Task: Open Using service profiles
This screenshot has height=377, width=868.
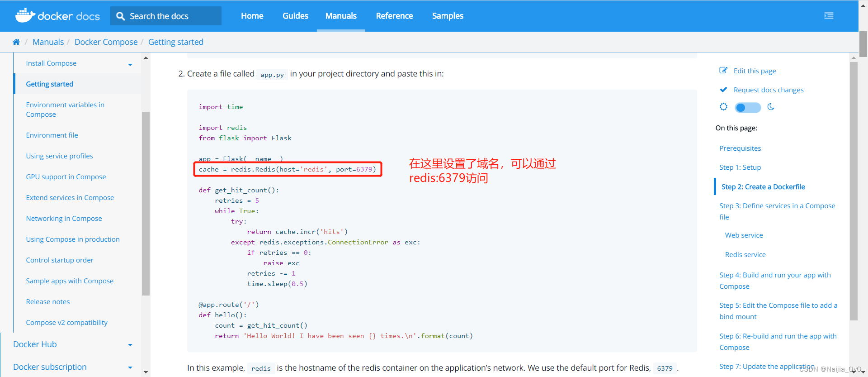Action: pyautogui.click(x=59, y=156)
